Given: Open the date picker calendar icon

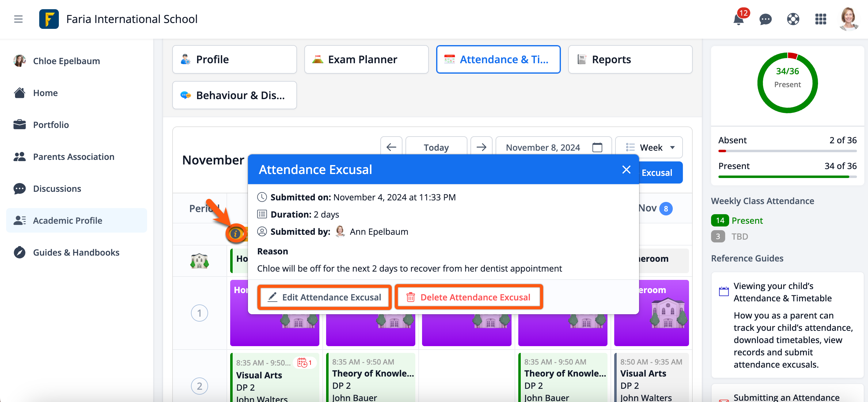Looking at the screenshot, I should tap(597, 147).
